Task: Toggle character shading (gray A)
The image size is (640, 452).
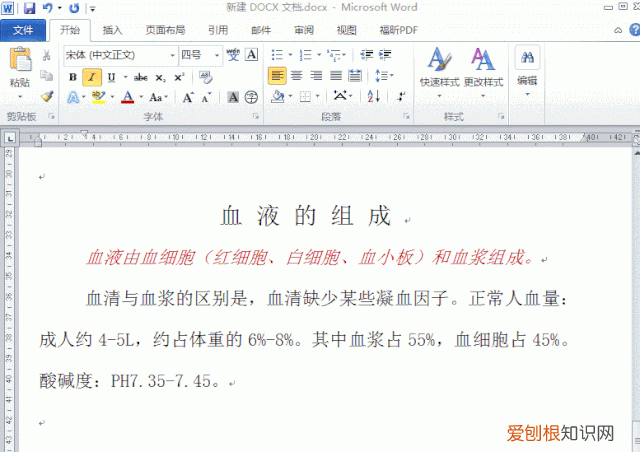Action: point(233,97)
